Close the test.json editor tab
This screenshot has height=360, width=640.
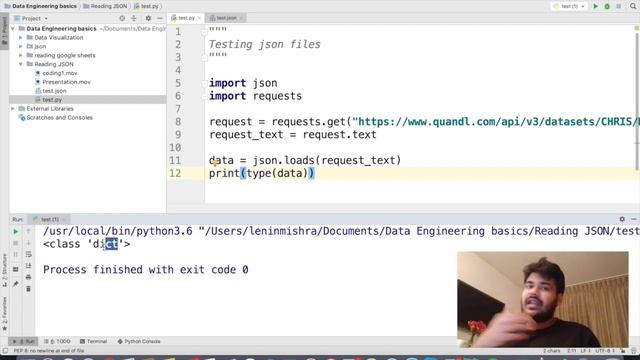tap(241, 18)
